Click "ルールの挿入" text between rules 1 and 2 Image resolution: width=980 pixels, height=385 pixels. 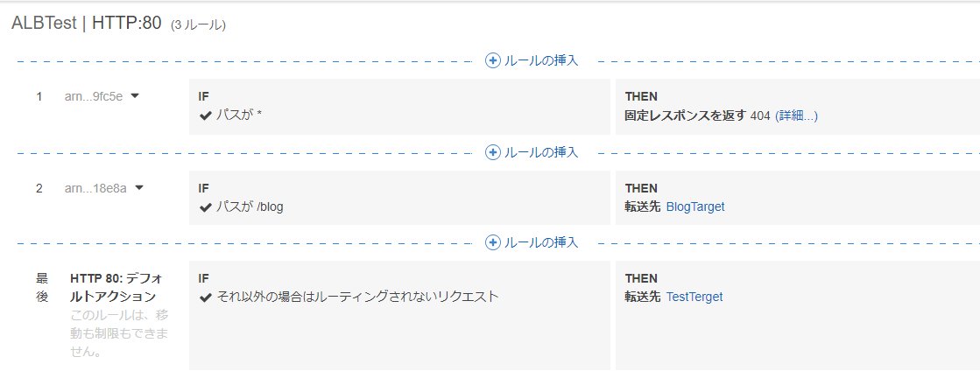(541, 152)
